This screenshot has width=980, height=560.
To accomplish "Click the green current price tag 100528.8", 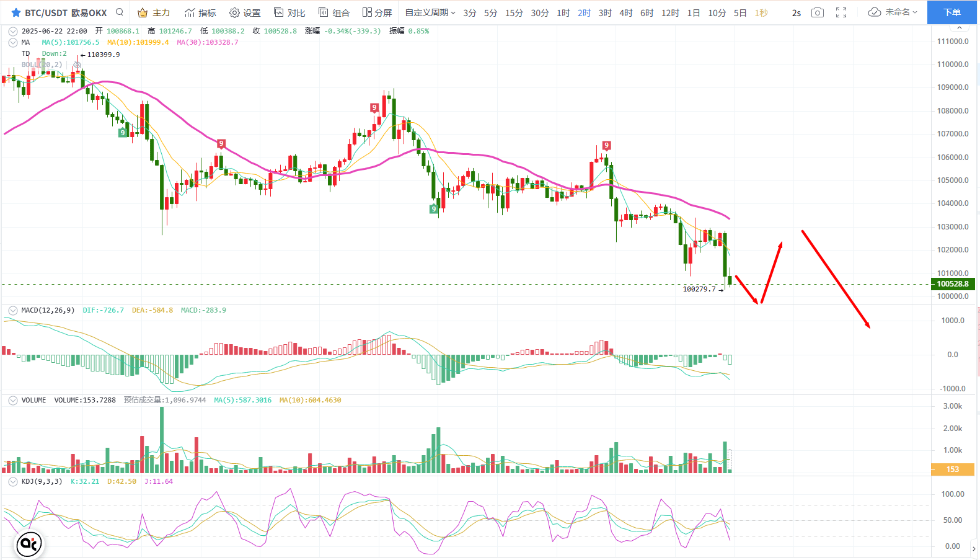I will point(952,284).
